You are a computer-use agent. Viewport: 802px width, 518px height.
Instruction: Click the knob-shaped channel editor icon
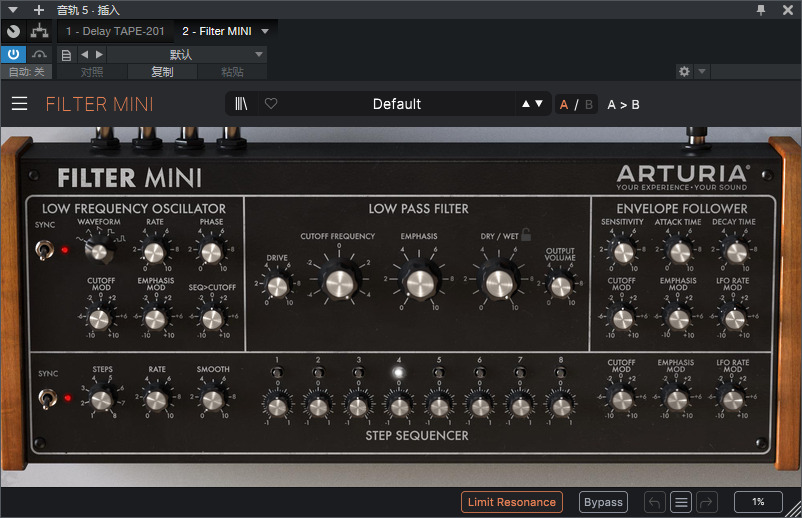(14, 31)
